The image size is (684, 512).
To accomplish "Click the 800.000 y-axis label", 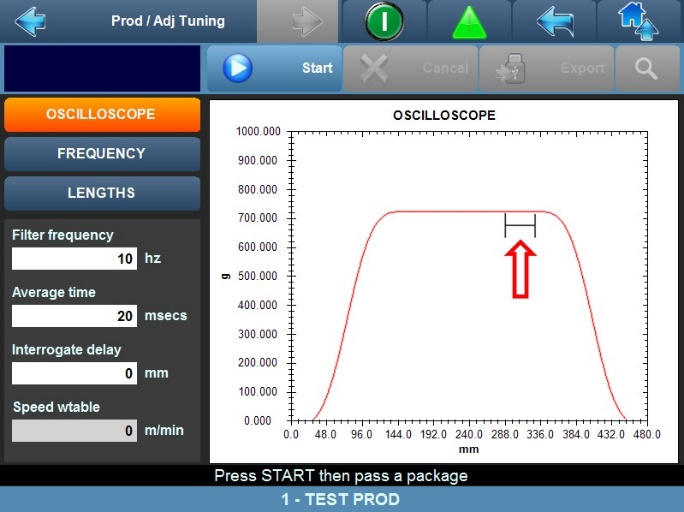I will pyautogui.click(x=257, y=189).
